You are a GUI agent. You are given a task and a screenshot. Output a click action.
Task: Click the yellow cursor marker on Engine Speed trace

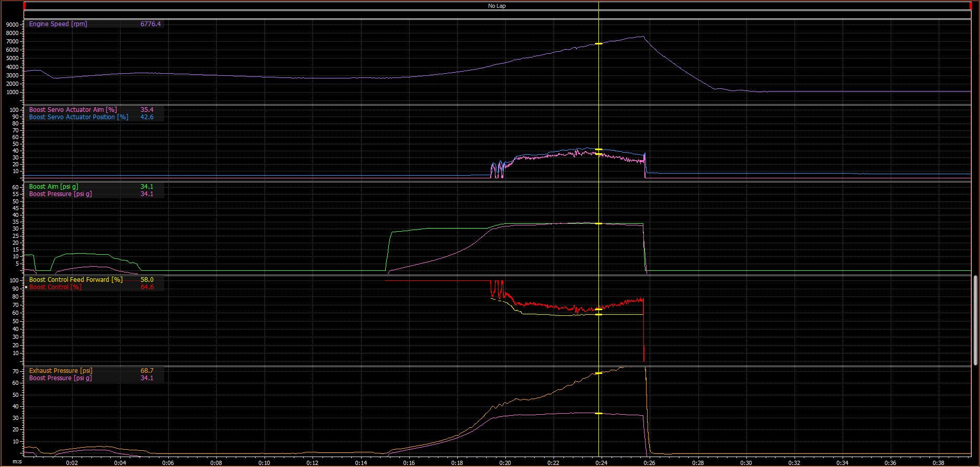coord(598,43)
